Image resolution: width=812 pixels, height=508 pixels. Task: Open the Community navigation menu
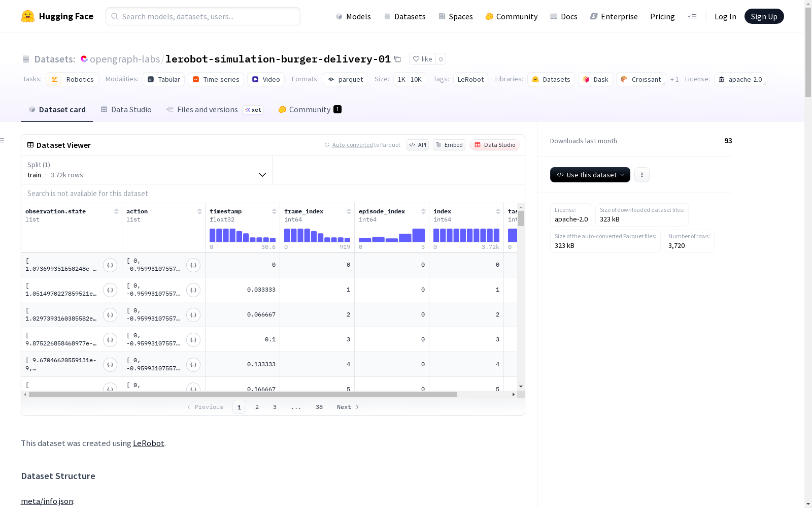pos(512,16)
